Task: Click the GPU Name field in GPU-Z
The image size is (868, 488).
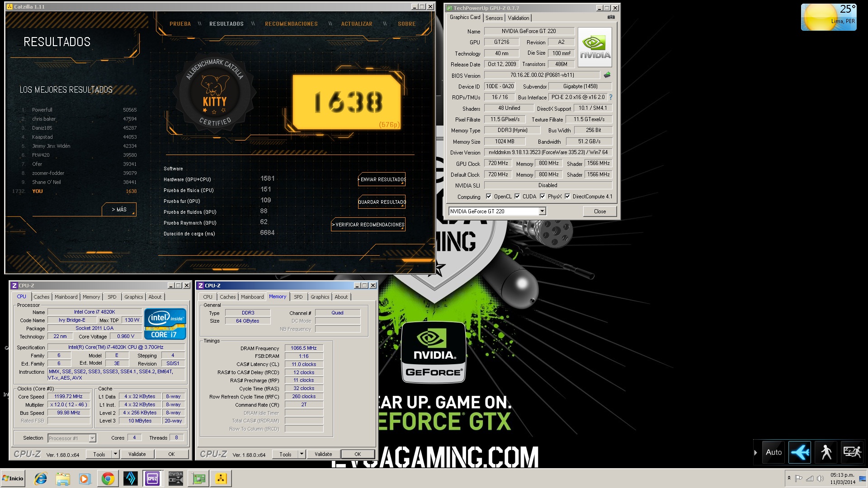Action: click(x=529, y=31)
